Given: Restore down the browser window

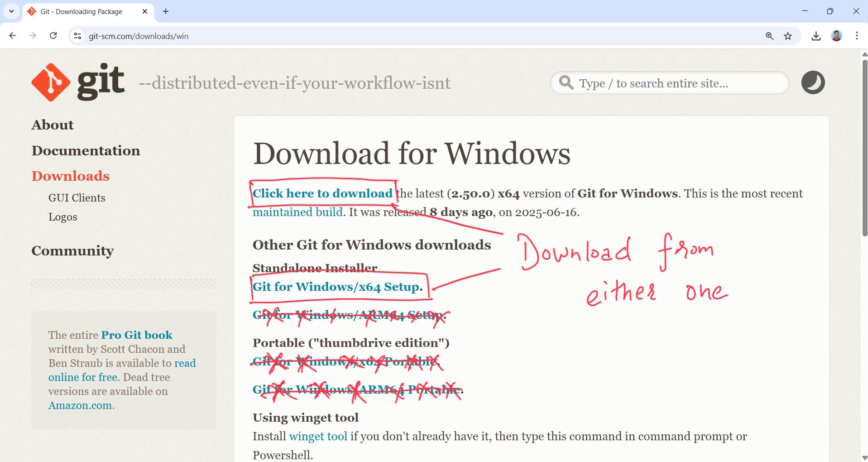Looking at the screenshot, I should click(830, 11).
